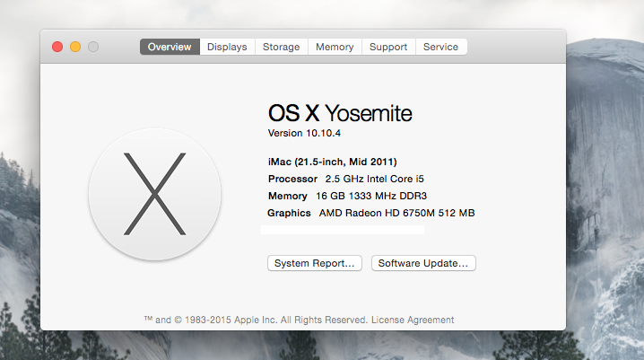
Task: Show the Memory tab
Action: 335,47
